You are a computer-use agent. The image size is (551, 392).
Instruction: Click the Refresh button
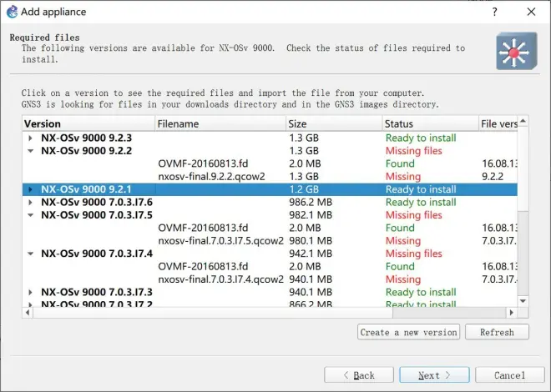coord(497,332)
